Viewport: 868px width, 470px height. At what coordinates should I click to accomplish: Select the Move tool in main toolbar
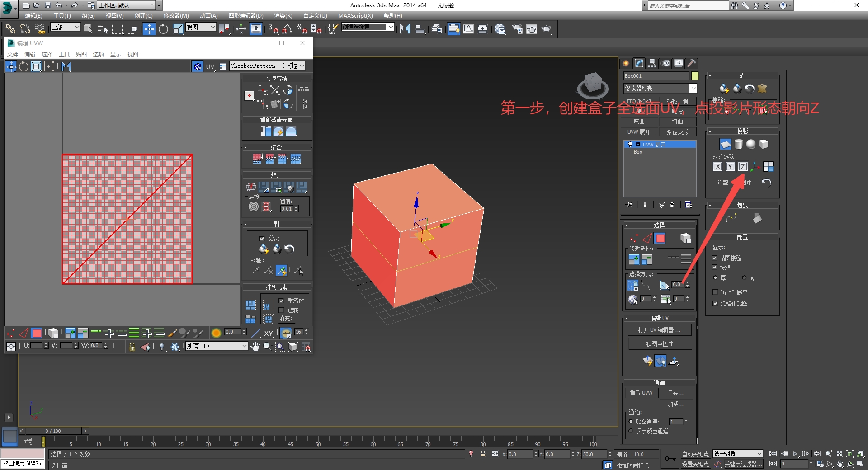click(x=149, y=29)
